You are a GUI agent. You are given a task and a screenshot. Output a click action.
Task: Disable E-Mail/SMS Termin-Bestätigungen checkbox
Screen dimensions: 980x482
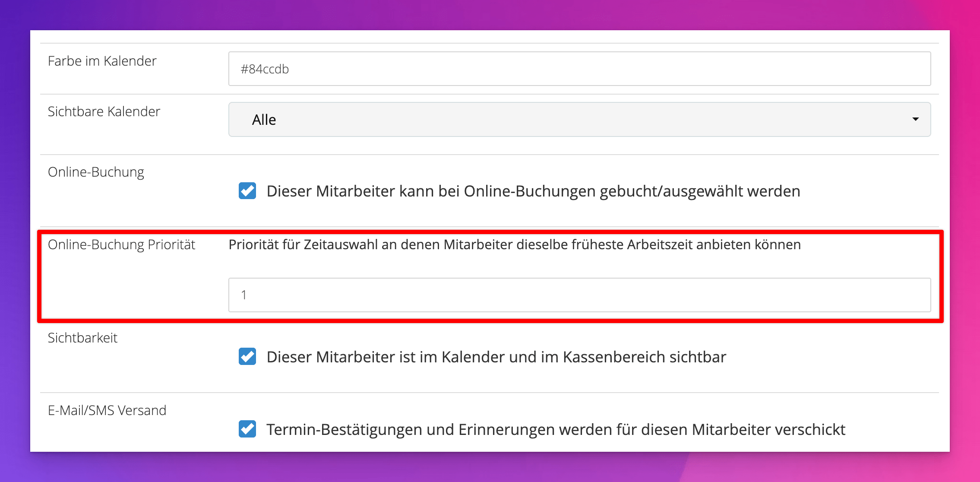pyautogui.click(x=247, y=429)
